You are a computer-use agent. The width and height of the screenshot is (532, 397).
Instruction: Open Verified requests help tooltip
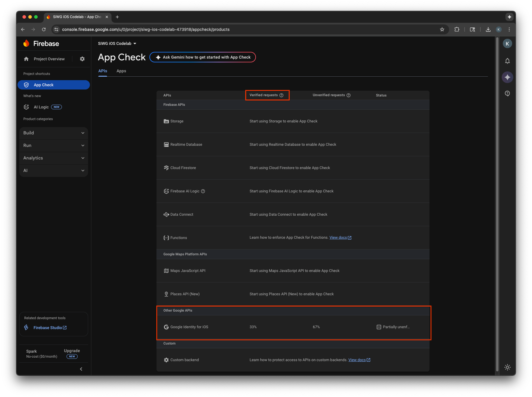click(x=281, y=95)
